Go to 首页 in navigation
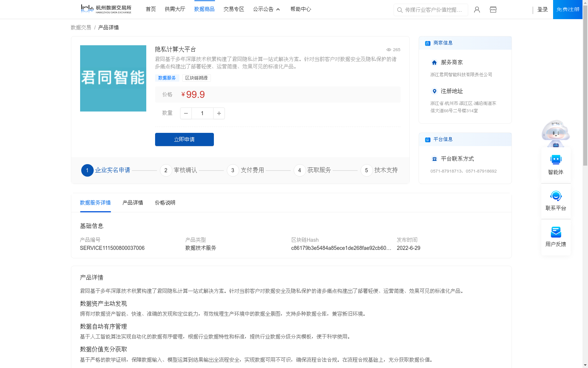Screen dimensions: 588x368 pos(151,9)
